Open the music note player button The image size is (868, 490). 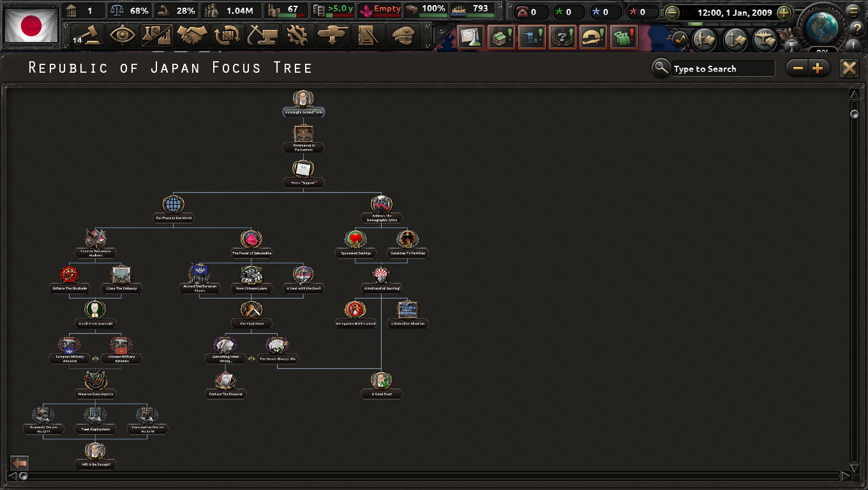coord(680,40)
